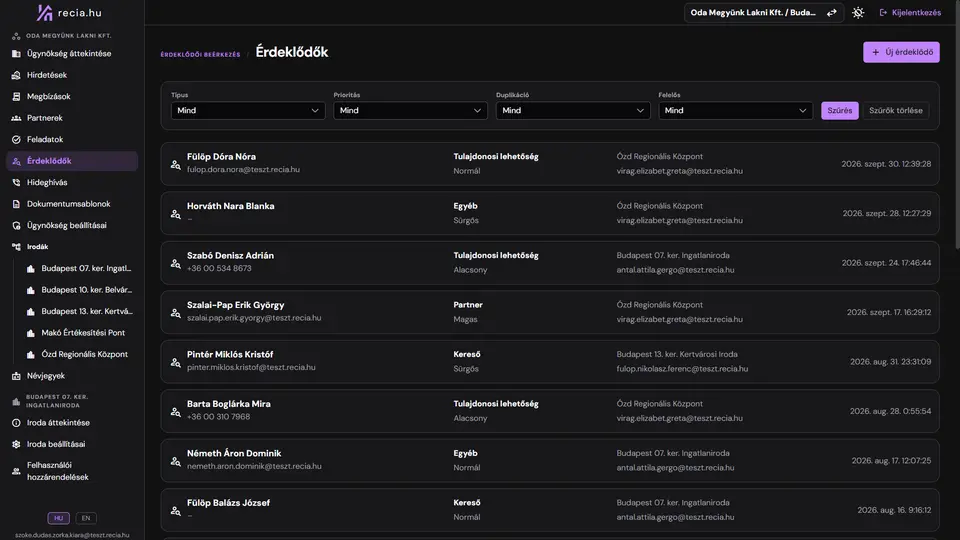960x540 pixels.
Task: Switch language to EN
Action: pos(86,518)
